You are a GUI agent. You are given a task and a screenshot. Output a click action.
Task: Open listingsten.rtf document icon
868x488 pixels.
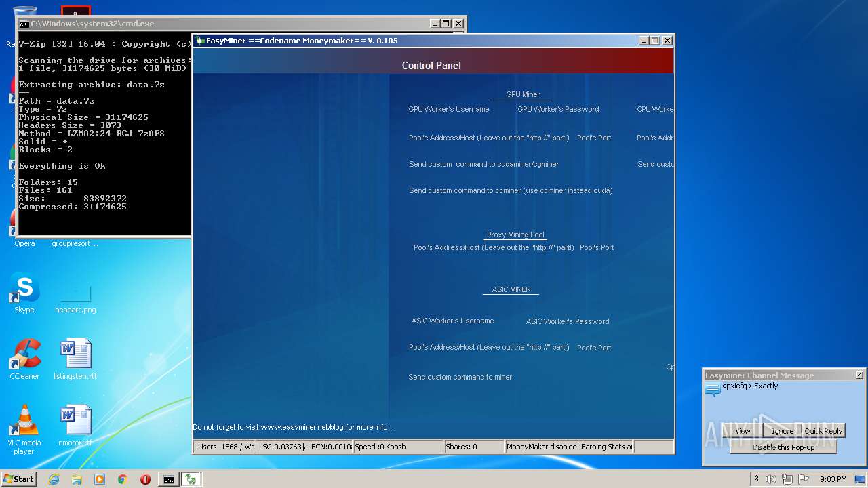tap(75, 359)
